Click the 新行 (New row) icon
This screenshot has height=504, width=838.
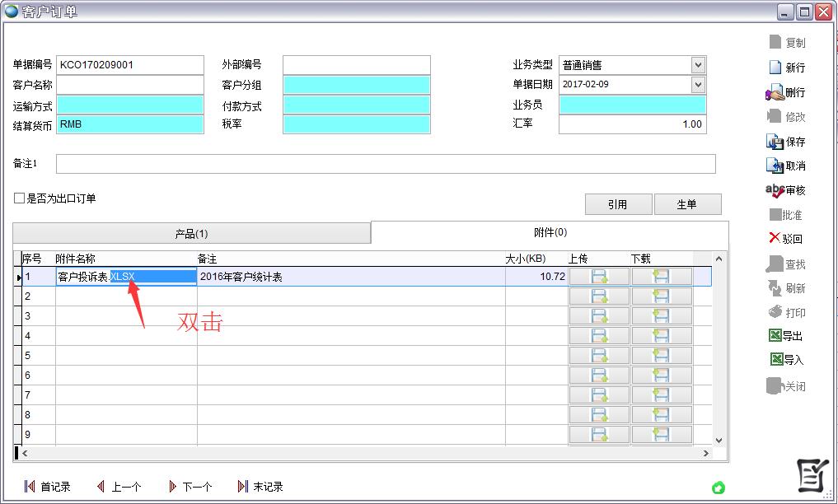click(775, 68)
